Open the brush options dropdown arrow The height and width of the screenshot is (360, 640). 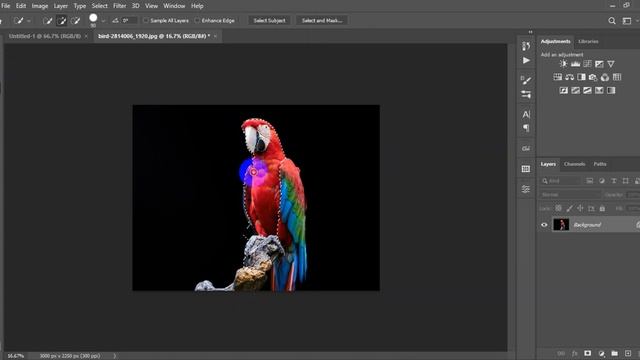[x=103, y=20]
